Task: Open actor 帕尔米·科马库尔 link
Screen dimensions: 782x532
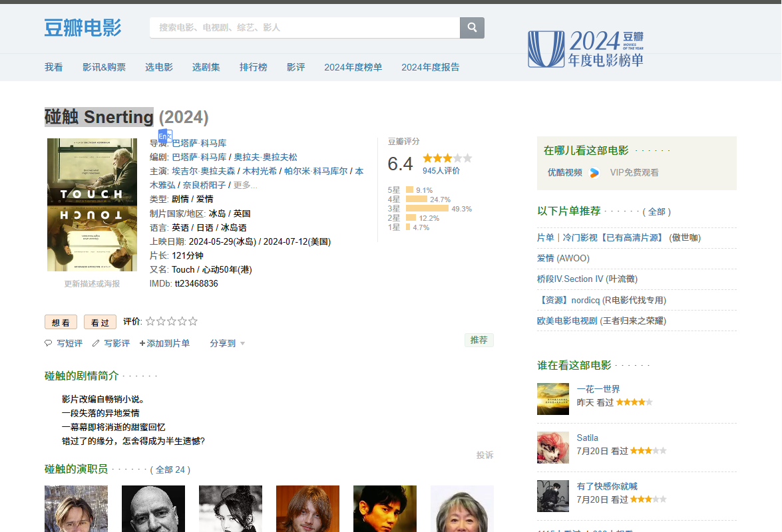Action: 315,171
